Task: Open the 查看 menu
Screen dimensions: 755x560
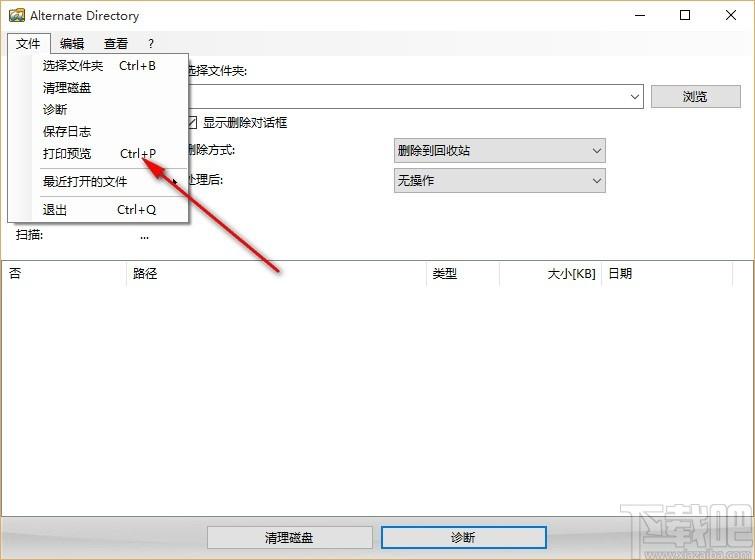Action: pos(116,44)
